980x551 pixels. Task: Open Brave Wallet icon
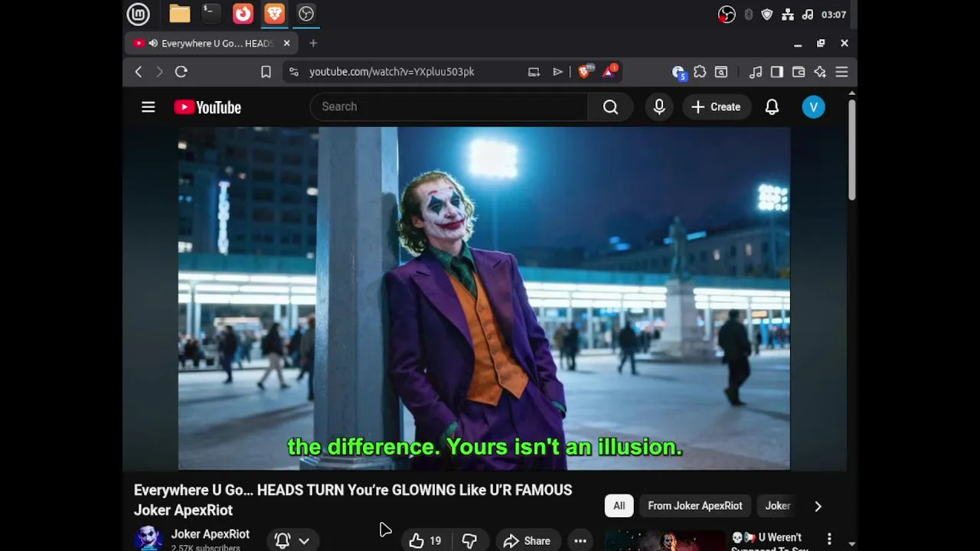point(799,71)
